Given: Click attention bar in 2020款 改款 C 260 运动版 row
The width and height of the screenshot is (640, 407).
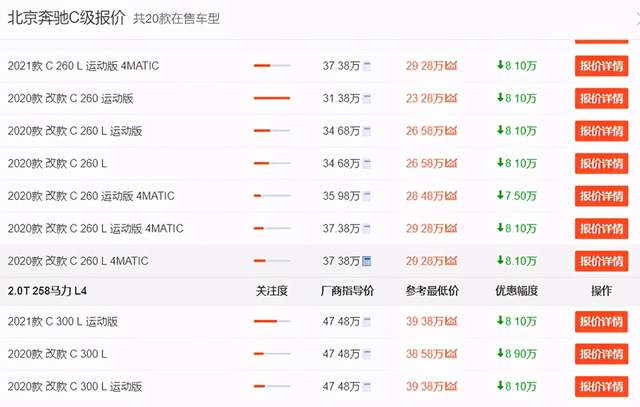Looking at the screenshot, I should (x=272, y=98).
